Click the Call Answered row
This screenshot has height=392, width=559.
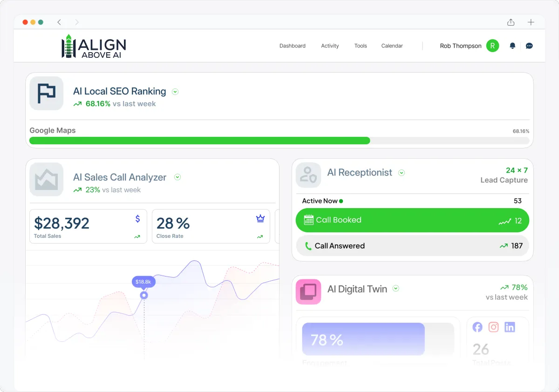[x=413, y=246]
